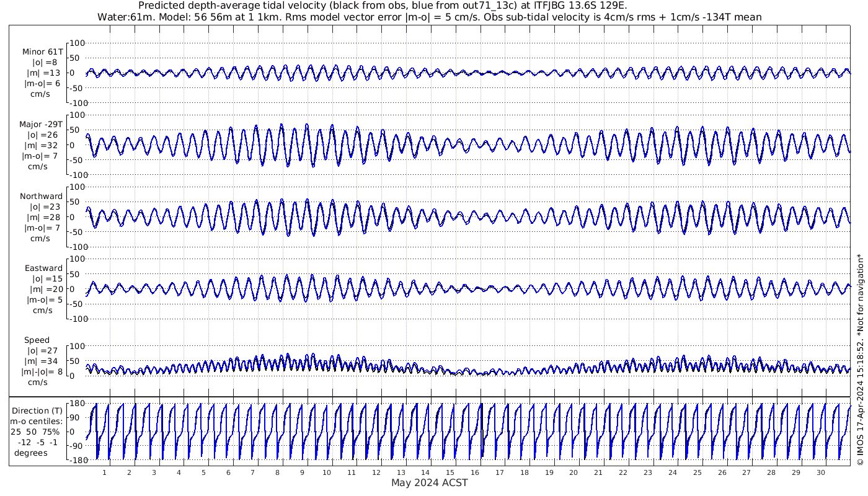Click day tick label '18' on x-axis
The width and height of the screenshot is (868, 496).
click(x=524, y=472)
